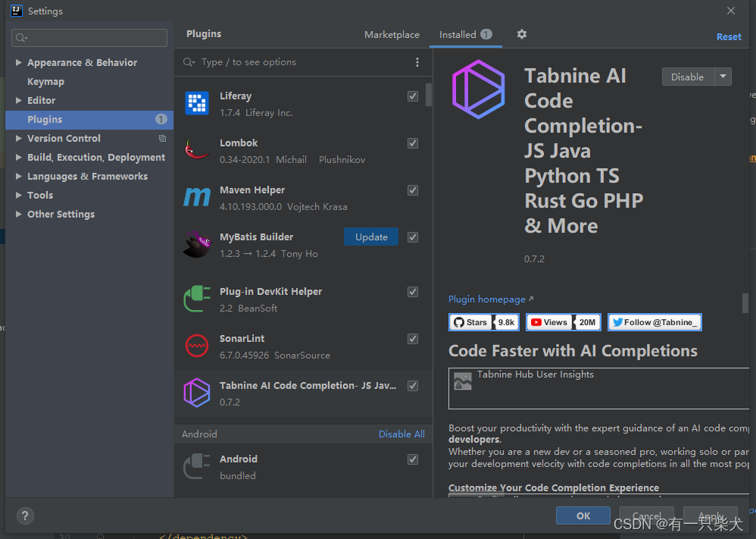Screen dimensions: 756x539
Task: Click the Liferay plugin icon
Action: (x=197, y=103)
